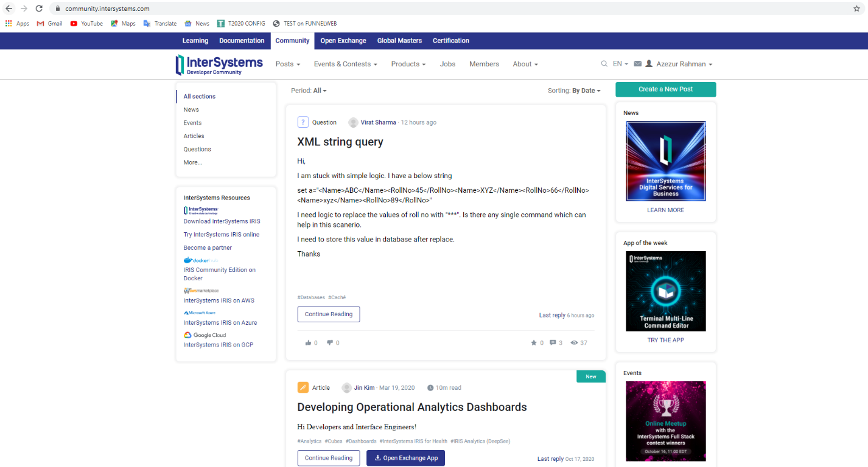Open the Become a partner link
This screenshot has width=868, height=467.
[x=208, y=247]
